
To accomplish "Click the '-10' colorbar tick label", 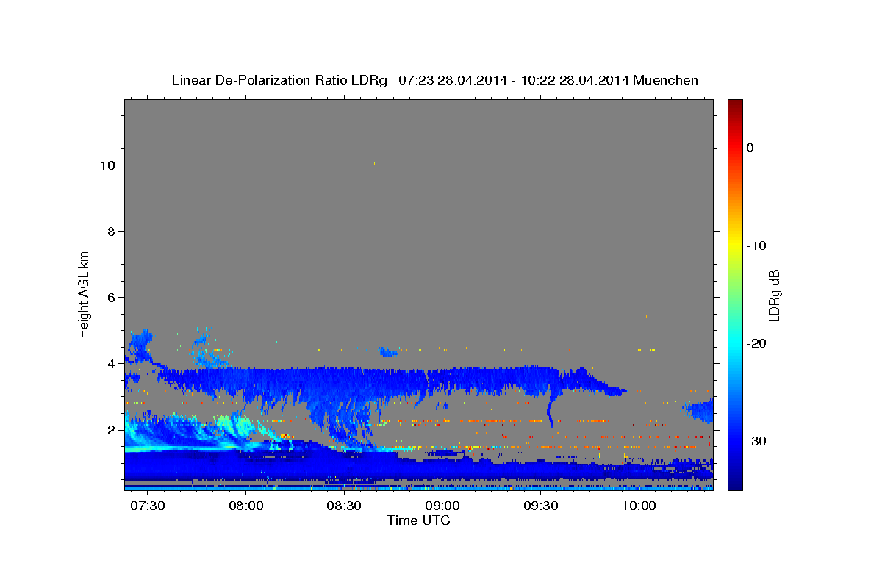I will tap(757, 245).
